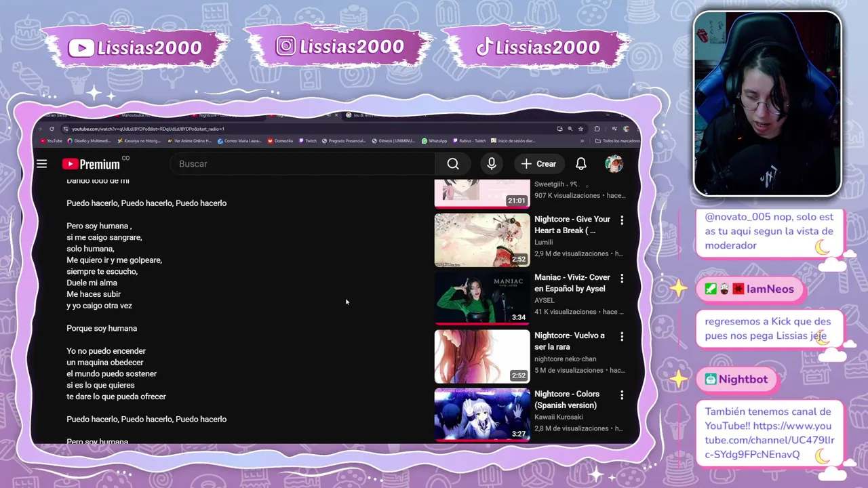Open Vuelvo a ser la rara thumbnail
Image resolution: width=868 pixels, height=488 pixels.
coord(482,357)
